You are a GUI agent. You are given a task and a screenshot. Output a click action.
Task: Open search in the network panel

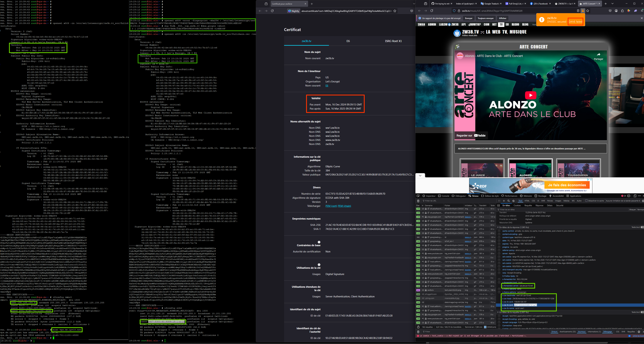pyautogui.click(x=509, y=201)
